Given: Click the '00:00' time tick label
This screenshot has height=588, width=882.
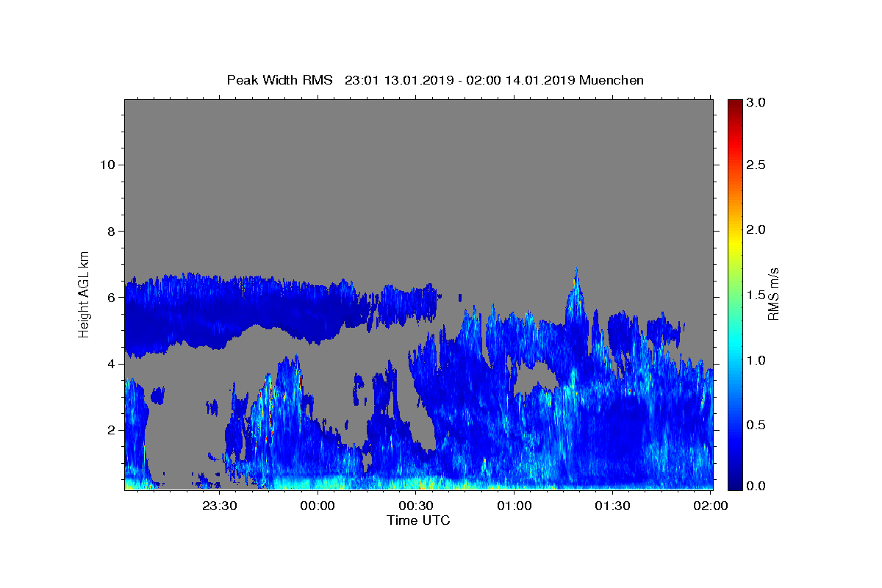Looking at the screenshot, I should [x=318, y=506].
